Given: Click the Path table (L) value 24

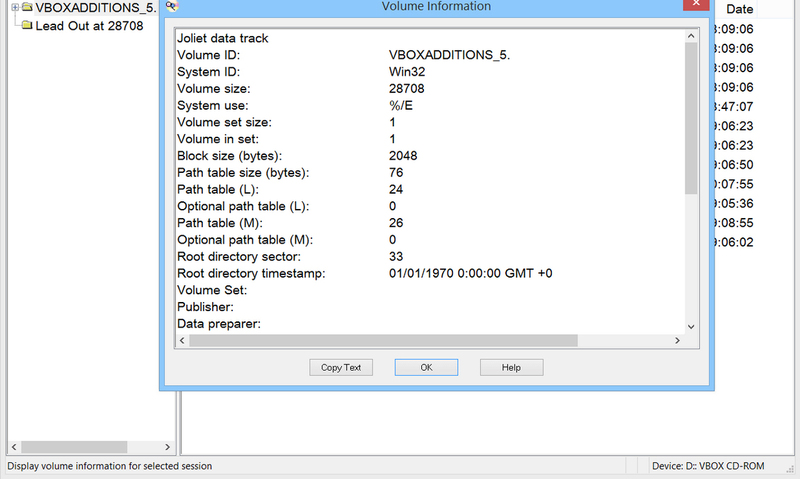Looking at the screenshot, I should [396, 189].
